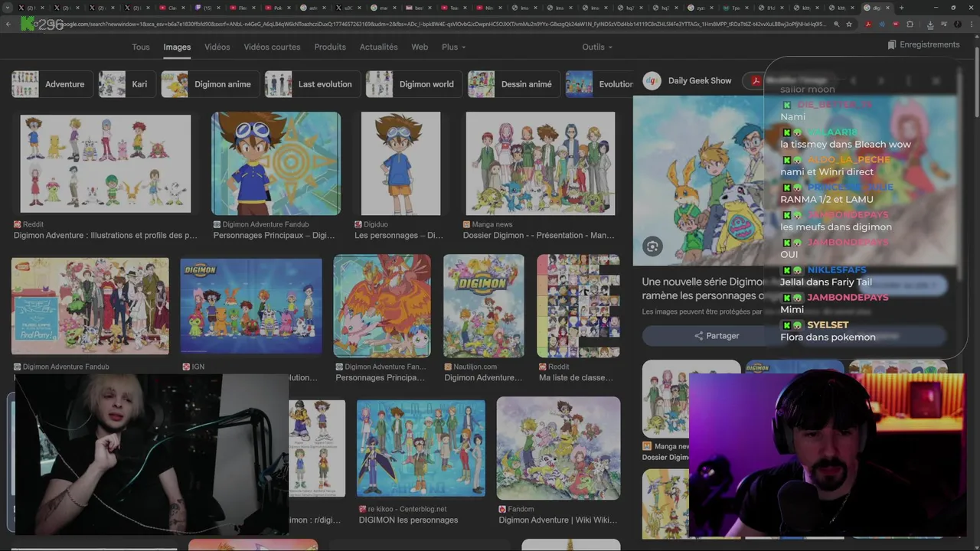Open the Personnages Principaux Tai crest thumbnail
Image resolution: width=980 pixels, height=551 pixels.
tap(276, 164)
